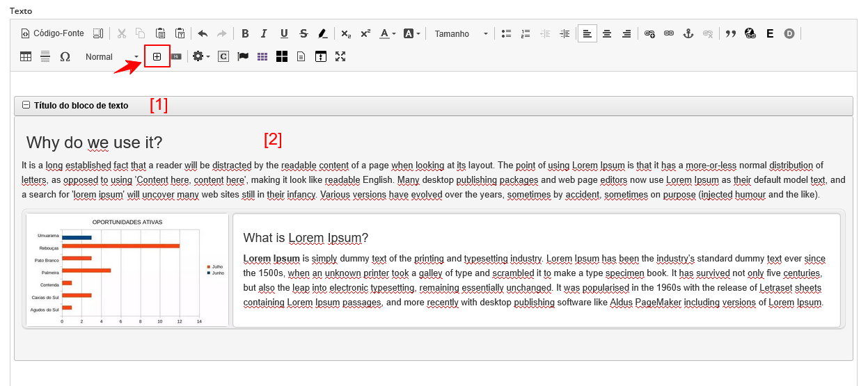This screenshot has width=868, height=386.
Task: Click the Copy icon
Action: pos(141,33)
